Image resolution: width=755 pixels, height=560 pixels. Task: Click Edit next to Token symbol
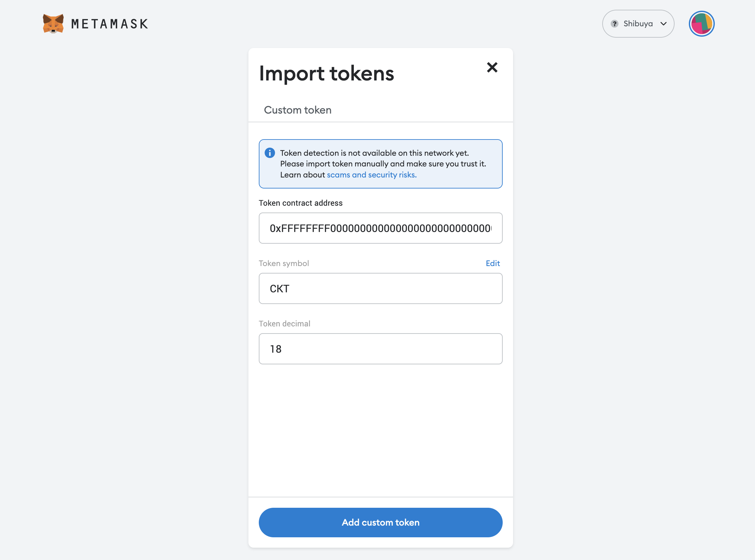[x=492, y=263]
